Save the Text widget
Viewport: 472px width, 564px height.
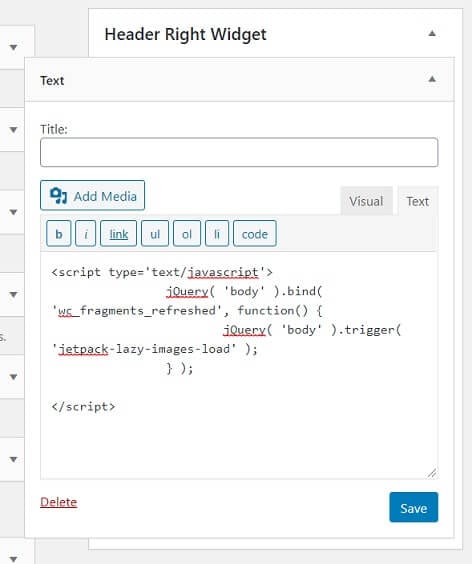(x=414, y=507)
